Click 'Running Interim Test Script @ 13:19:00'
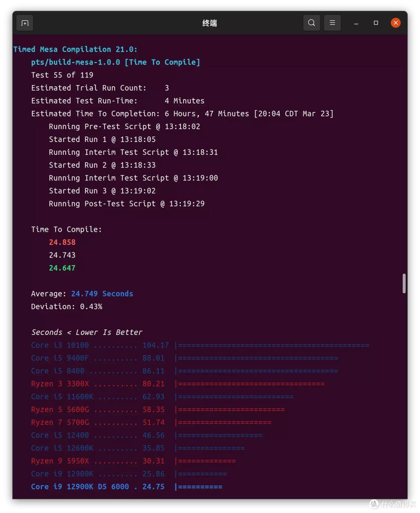The width and height of the screenshot is (420, 513). click(x=133, y=178)
